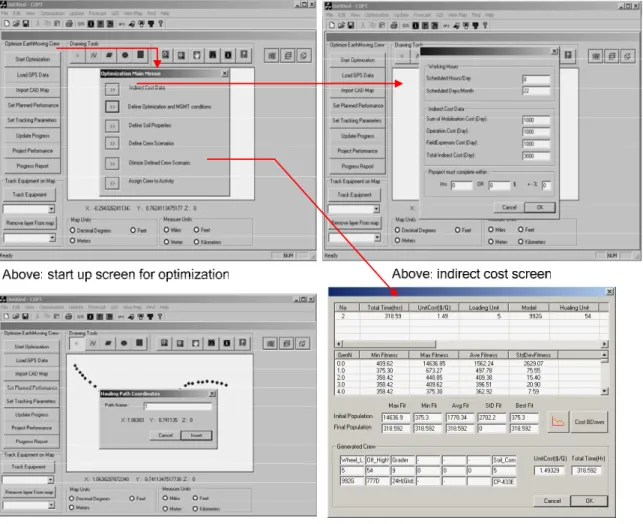Open Forecast menu in indirect cost window
Screen dimensions: 643x524
tap(422, 15)
